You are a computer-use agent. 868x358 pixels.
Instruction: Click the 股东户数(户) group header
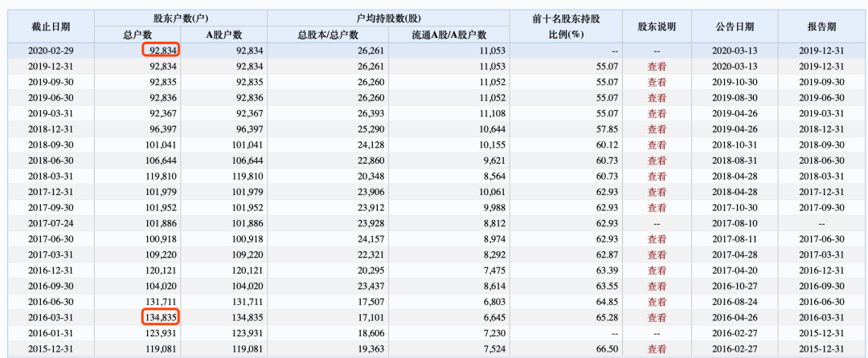(x=181, y=18)
